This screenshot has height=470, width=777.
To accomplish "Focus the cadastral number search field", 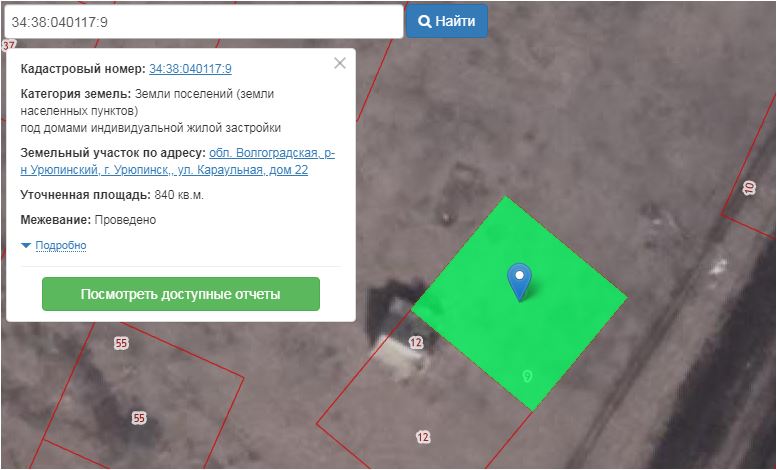I will click(x=203, y=22).
